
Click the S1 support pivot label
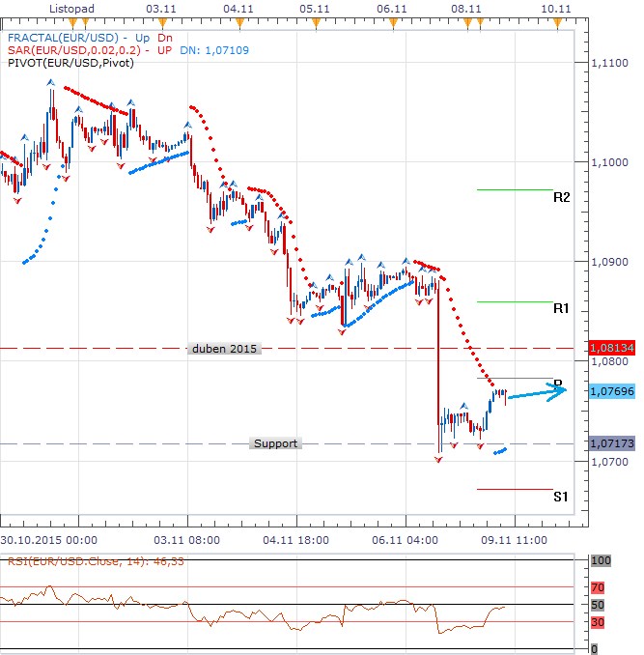click(561, 497)
